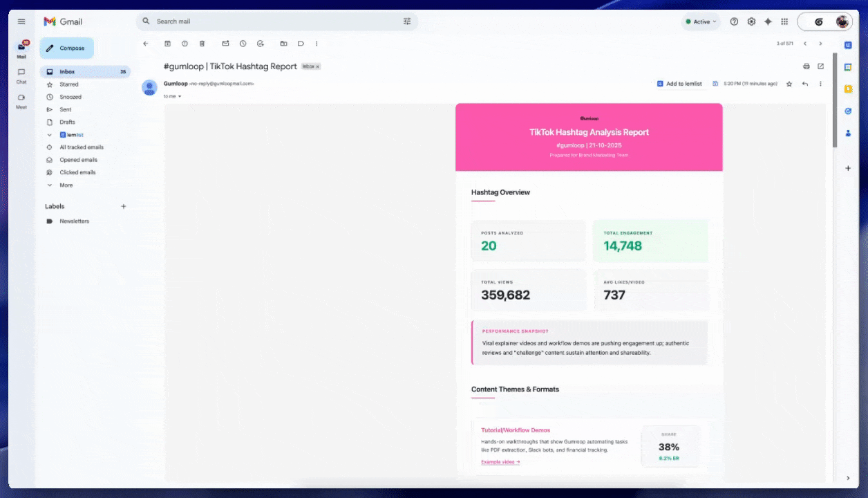Open the Settings gear icon
The image size is (868, 498).
(751, 21)
